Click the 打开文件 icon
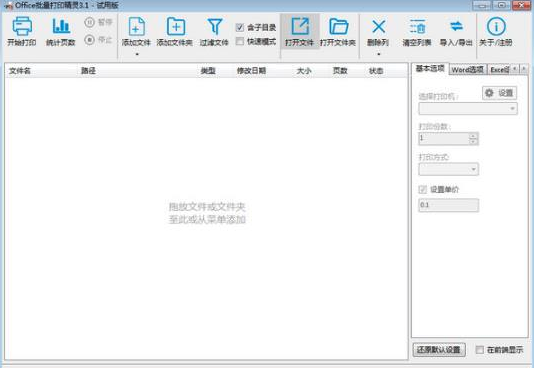534x368 pixels. [300, 26]
